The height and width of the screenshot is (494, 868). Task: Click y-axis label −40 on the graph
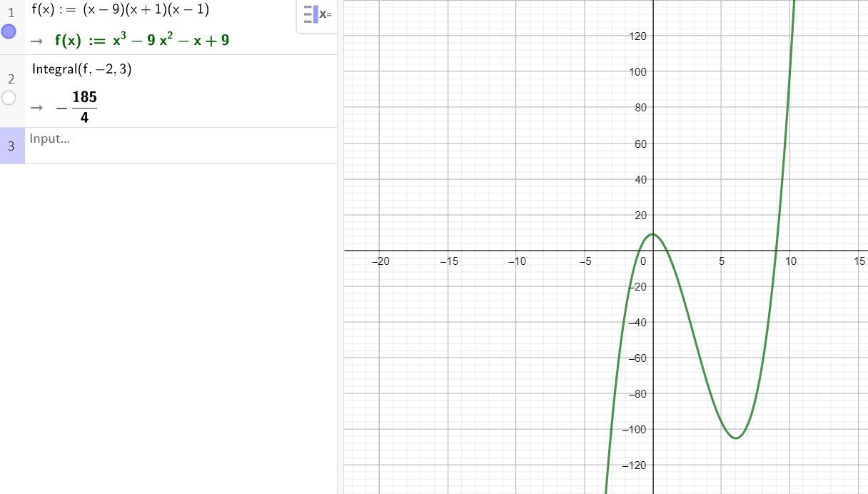point(637,323)
